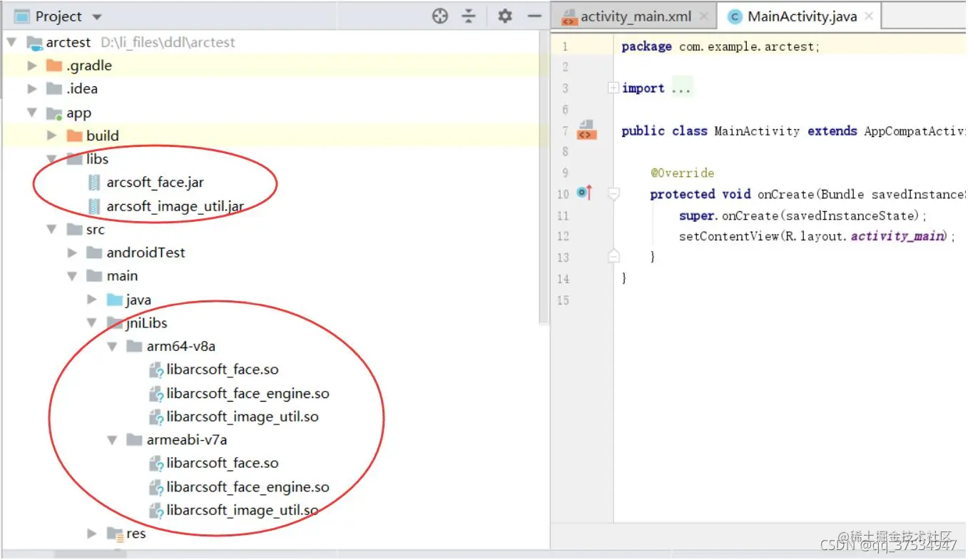
Task: Expand the .idea folder
Action: tap(31, 89)
